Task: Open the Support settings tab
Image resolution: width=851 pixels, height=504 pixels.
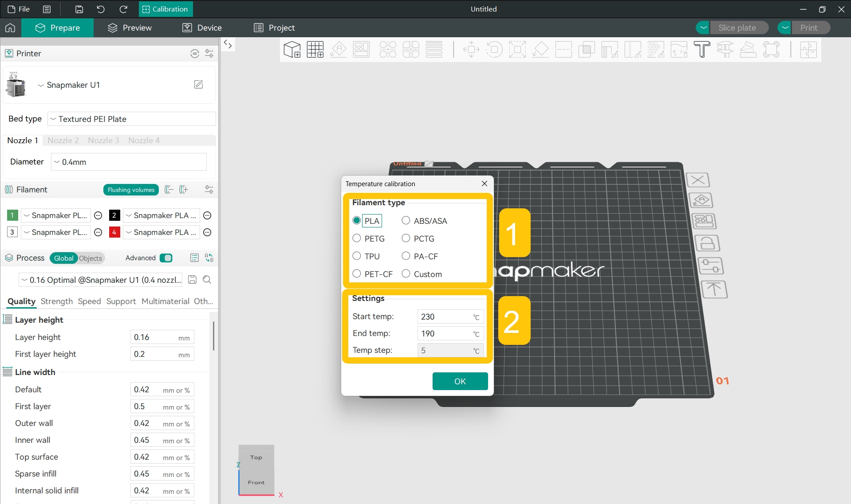Action: tap(121, 301)
